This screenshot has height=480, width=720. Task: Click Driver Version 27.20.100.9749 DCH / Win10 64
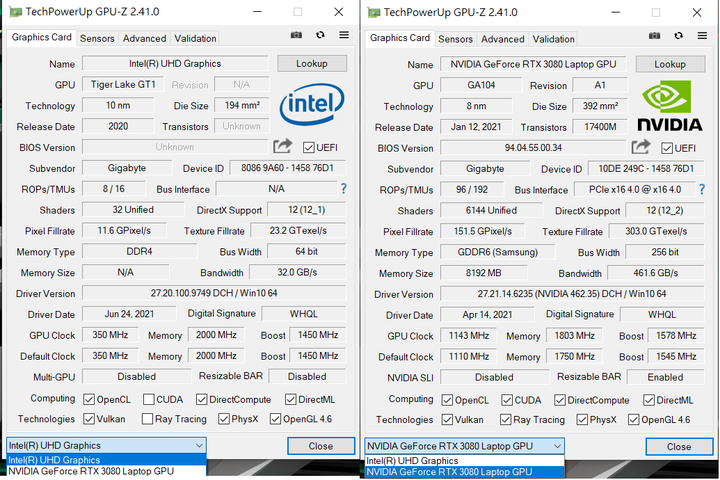(214, 293)
